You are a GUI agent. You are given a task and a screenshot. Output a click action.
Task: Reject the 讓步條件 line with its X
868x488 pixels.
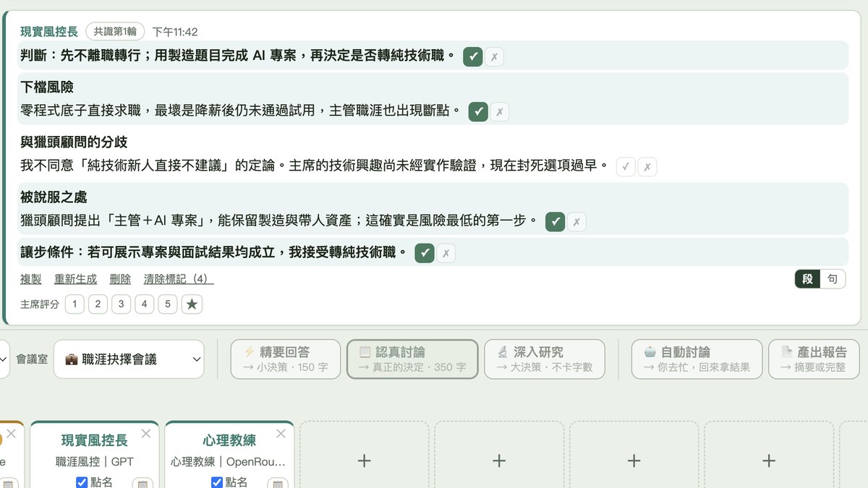[446, 253]
